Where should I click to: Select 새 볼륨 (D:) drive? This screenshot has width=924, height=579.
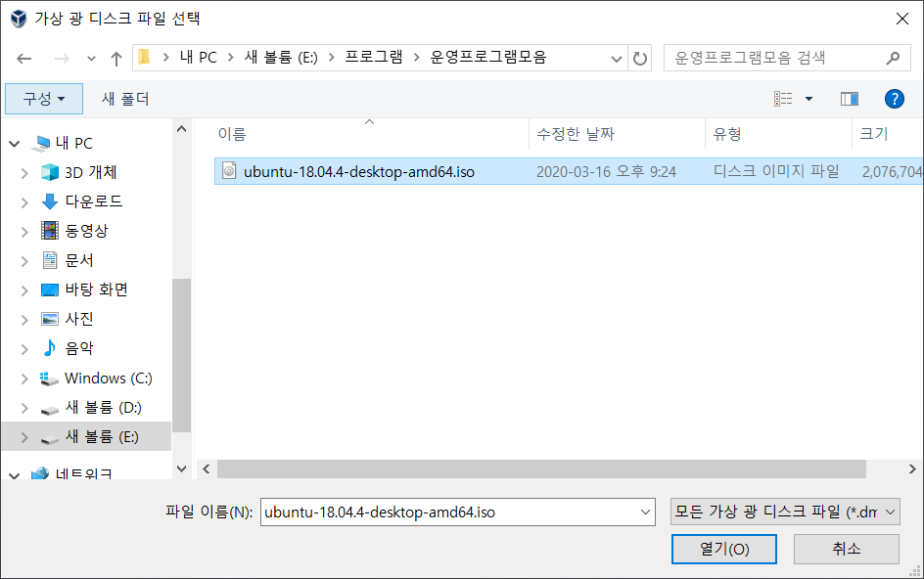[x=103, y=408]
